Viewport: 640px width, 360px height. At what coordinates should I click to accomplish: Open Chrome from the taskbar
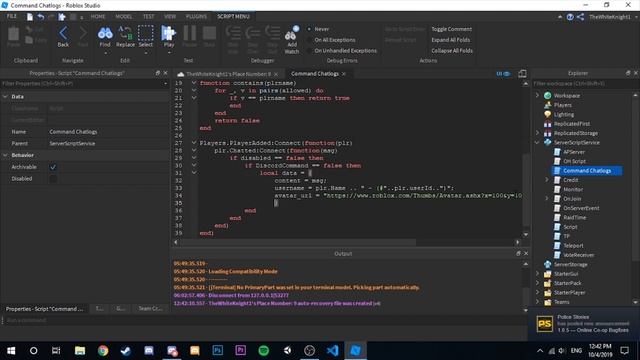click(103, 351)
